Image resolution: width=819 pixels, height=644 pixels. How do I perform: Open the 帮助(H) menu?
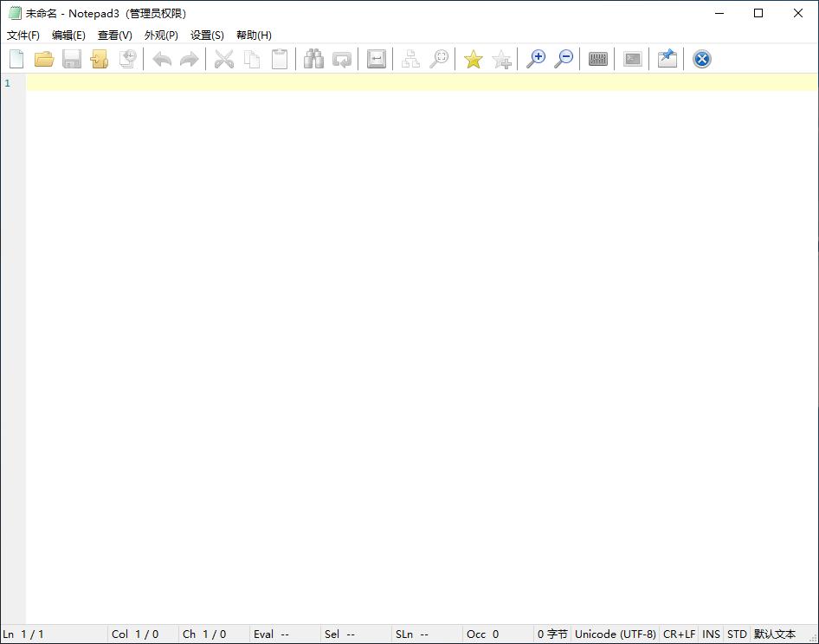[x=253, y=35]
